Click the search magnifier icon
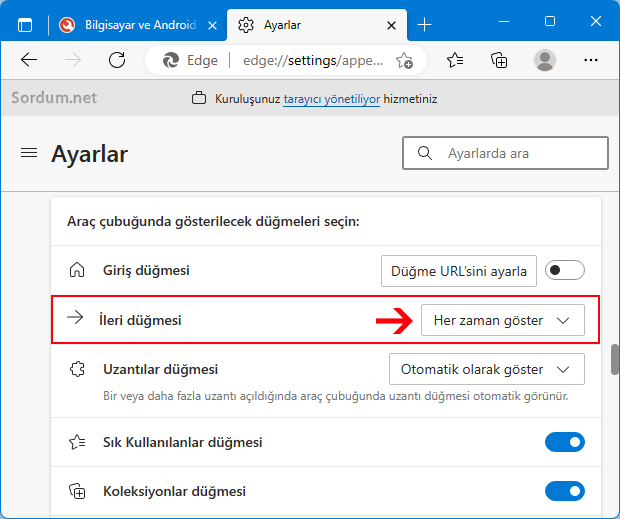The width and height of the screenshot is (620, 519). (425, 153)
